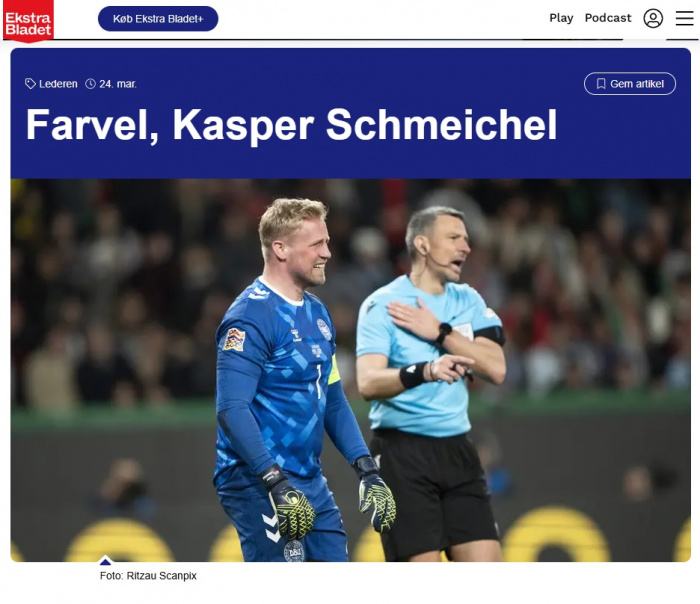The width and height of the screenshot is (700, 604).
Task: Click the clock icon near the date
Action: pyautogui.click(x=90, y=83)
